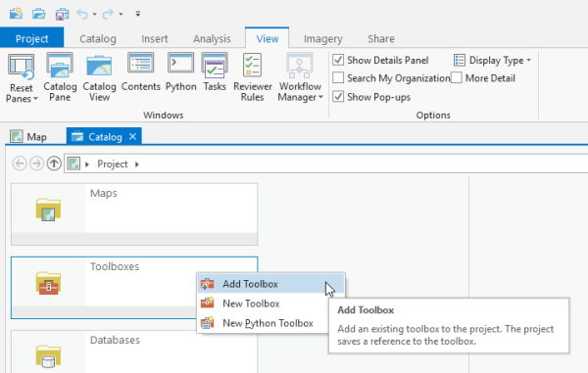The image size is (588, 373).
Task: Open the Contents pane
Action: [x=140, y=72]
